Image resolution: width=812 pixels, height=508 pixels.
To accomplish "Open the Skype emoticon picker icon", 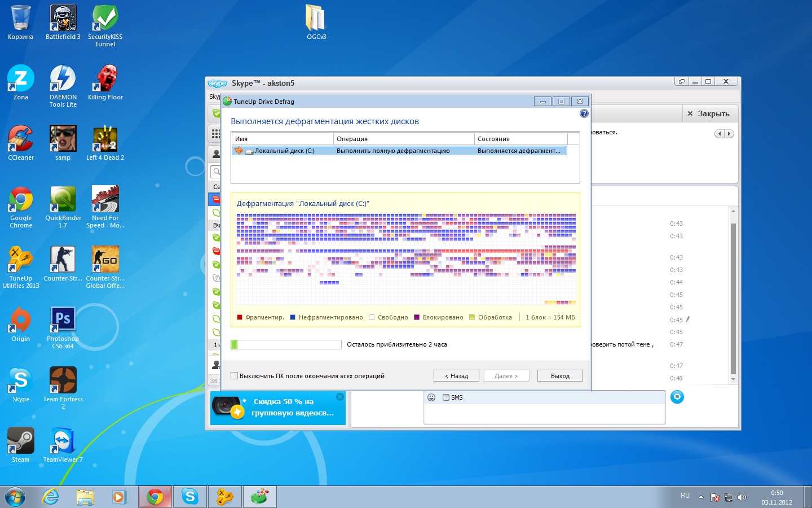I will coord(431,397).
